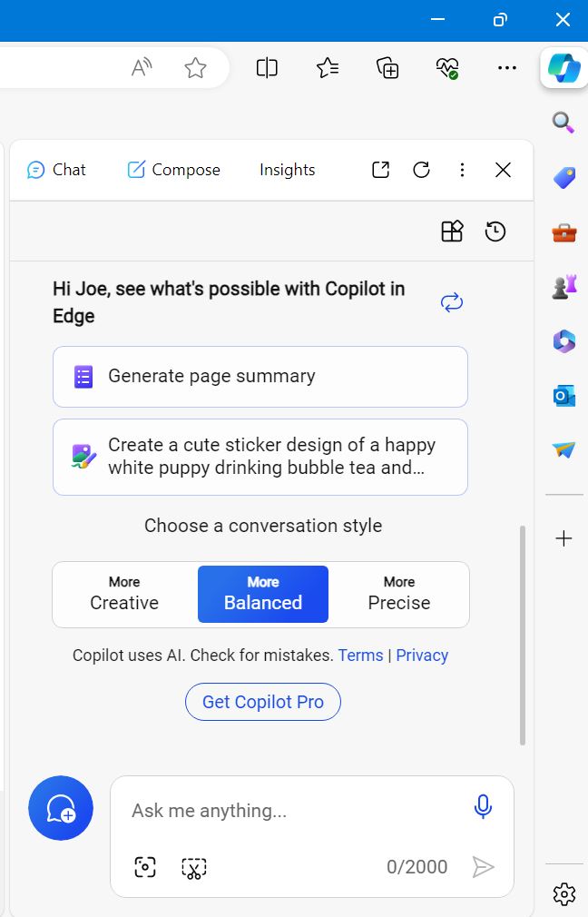Open the Drop paper plane sidebar icon
588x917 pixels.
(564, 449)
